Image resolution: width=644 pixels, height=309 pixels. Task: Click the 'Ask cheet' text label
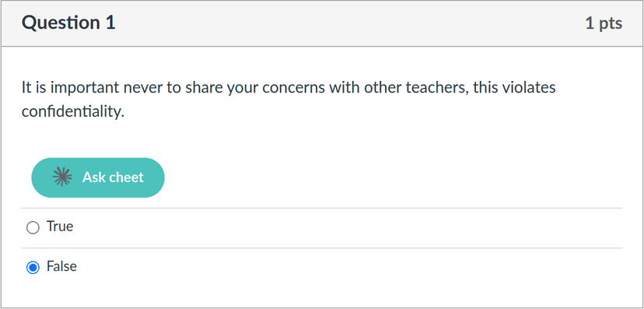coord(113,177)
